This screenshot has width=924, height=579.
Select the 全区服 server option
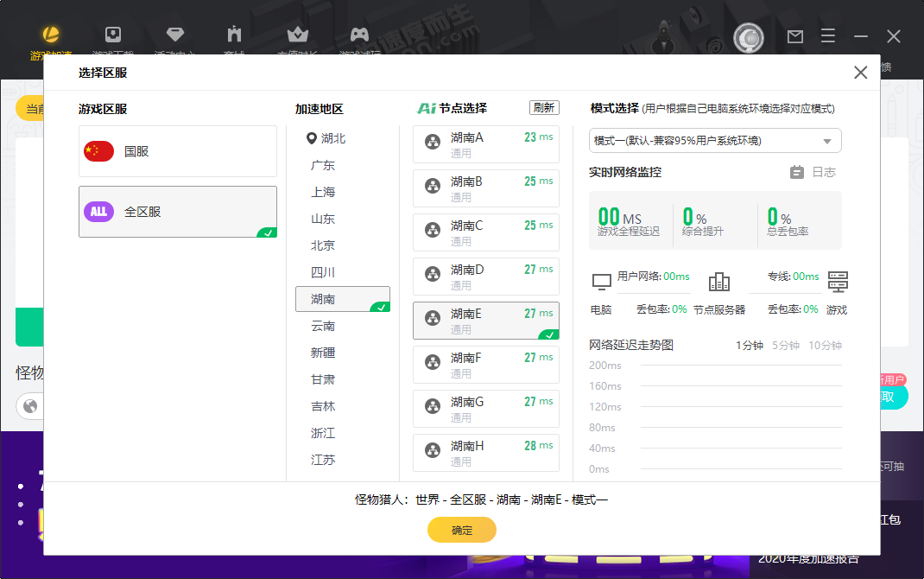pos(178,212)
